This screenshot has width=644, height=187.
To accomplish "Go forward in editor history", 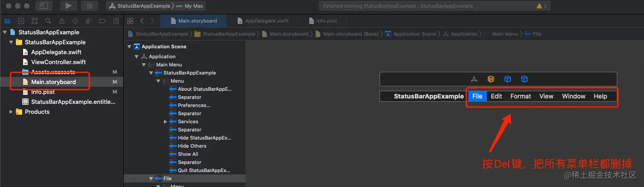I will 152,21.
